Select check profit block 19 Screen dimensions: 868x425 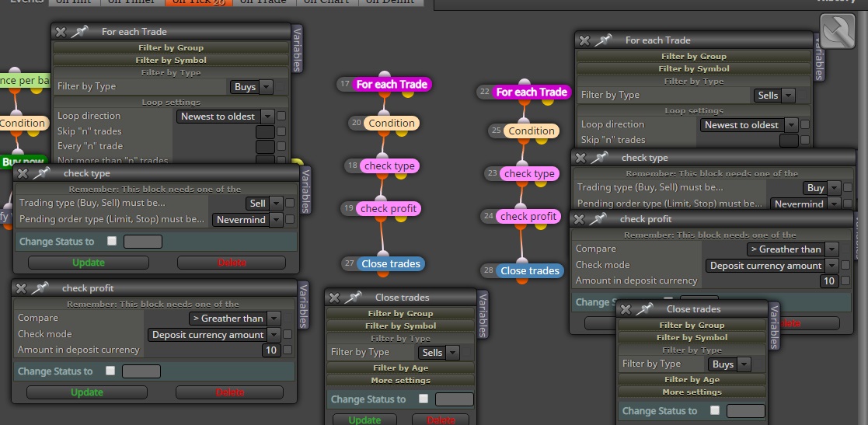pyautogui.click(x=388, y=208)
